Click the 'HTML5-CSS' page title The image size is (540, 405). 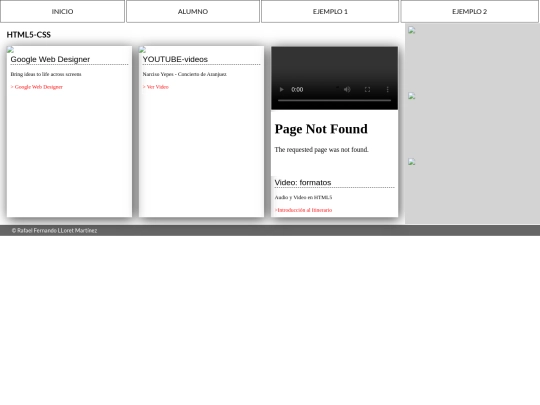tap(29, 35)
